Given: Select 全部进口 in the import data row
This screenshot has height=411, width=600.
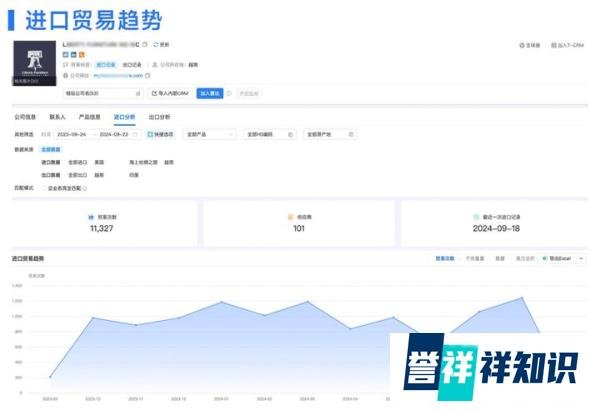Looking at the screenshot, I should pyautogui.click(x=78, y=162).
